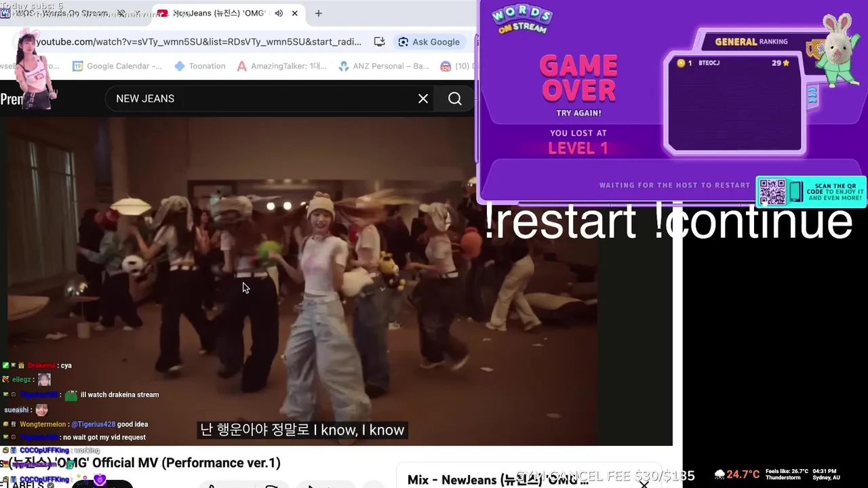The height and width of the screenshot is (488, 868).
Task: Click the Korean subtitle caption on video
Action: pyautogui.click(x=302, y=430)
